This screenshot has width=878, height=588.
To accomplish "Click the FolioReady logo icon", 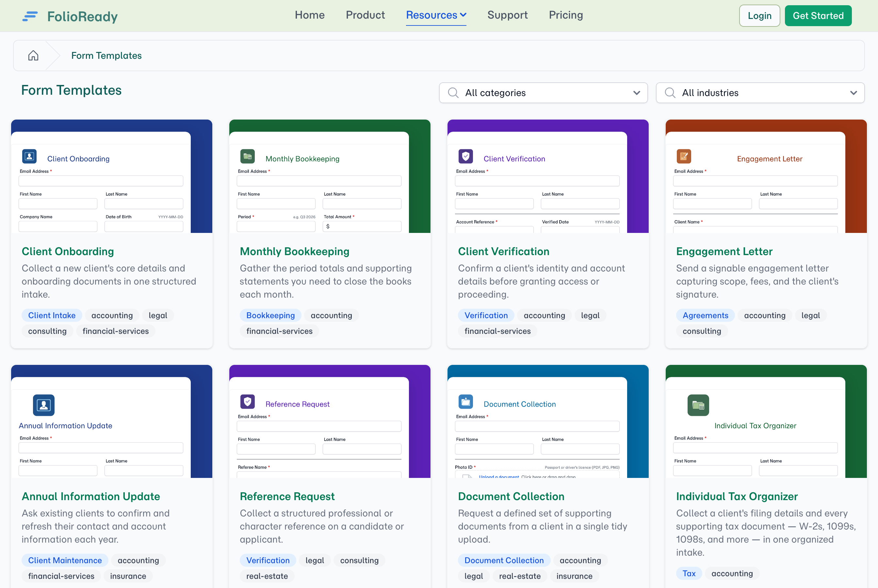I will coord(30,16).
